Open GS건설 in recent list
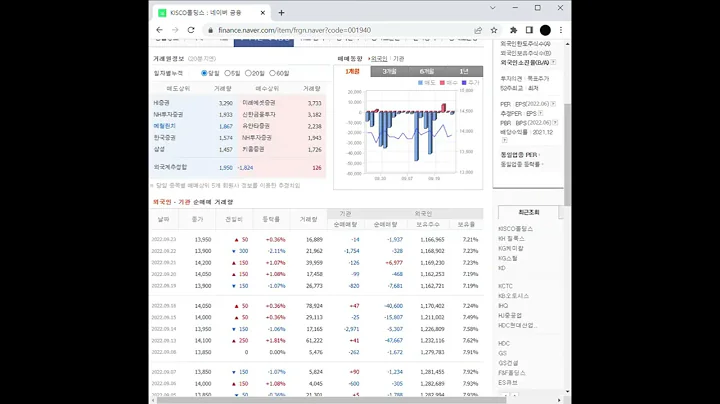This screenshot has width=720, height=404. [508, 363]
